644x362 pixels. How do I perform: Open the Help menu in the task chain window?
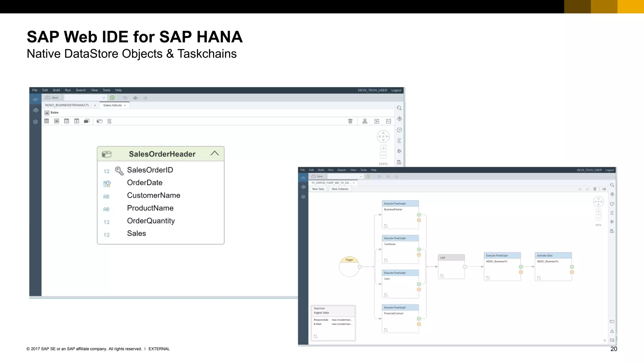(x=374, y=170)
